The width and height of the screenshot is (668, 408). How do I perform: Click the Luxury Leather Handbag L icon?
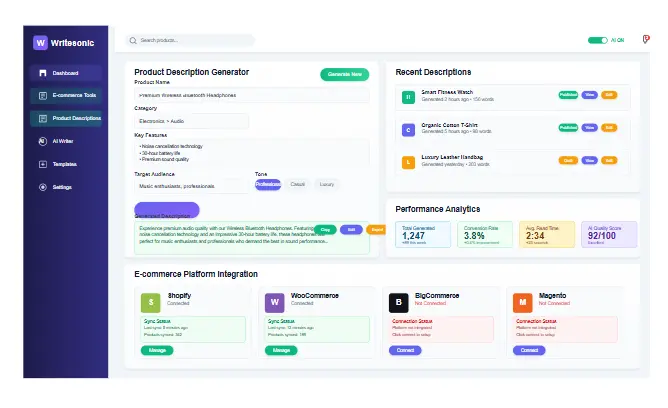click(x=408, y=163)
